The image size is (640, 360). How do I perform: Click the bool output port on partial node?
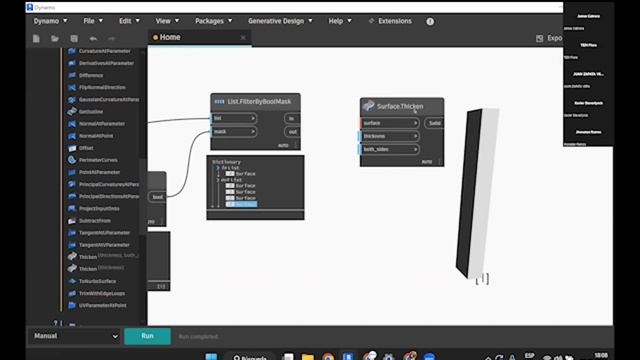click(158, 197)
